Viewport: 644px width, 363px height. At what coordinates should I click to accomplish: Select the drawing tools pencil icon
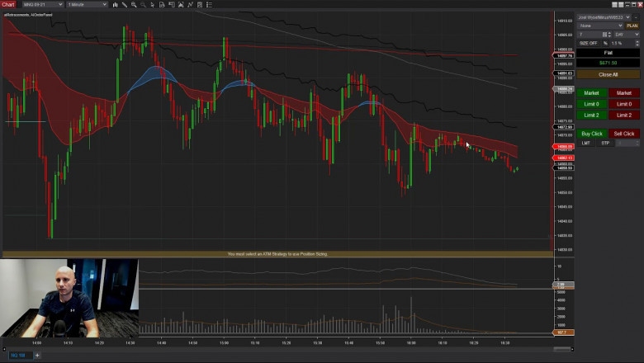tap(124, 4)
